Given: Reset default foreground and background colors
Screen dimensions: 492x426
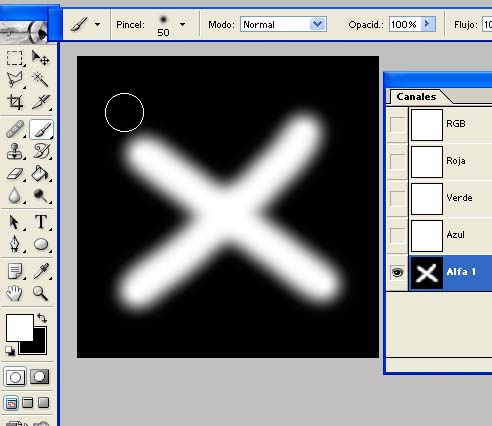Looking at the screenshot, I should click(x=10, y=351).
